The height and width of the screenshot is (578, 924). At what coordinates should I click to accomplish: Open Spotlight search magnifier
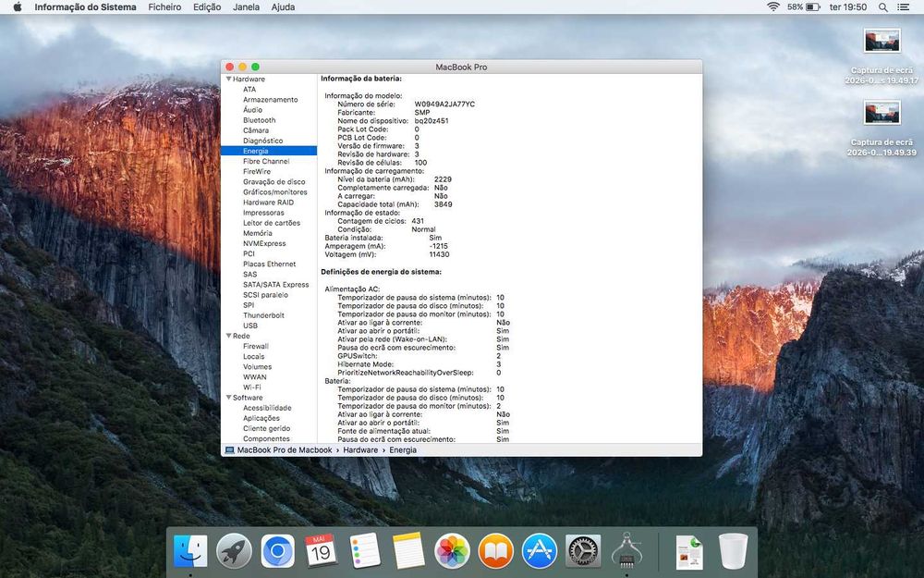click(882, 7)
